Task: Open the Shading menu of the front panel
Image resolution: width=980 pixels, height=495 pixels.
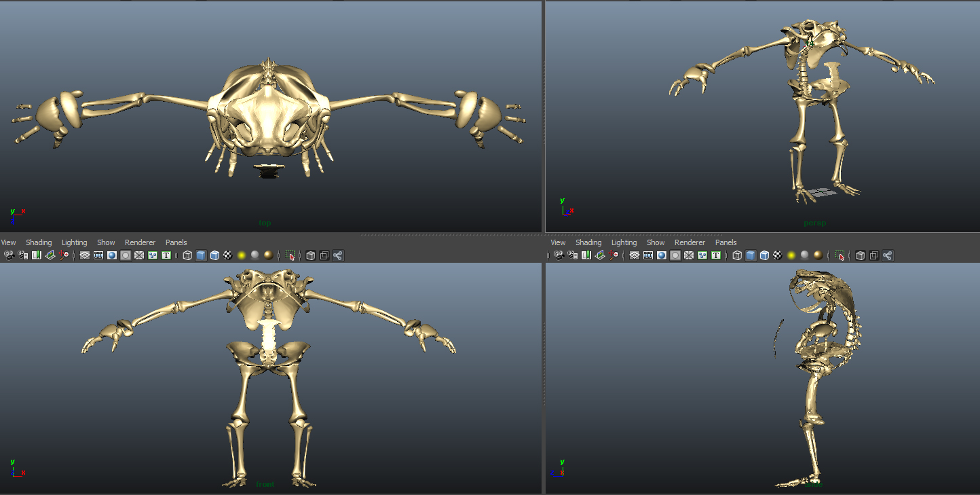Action: coord(39,242)
